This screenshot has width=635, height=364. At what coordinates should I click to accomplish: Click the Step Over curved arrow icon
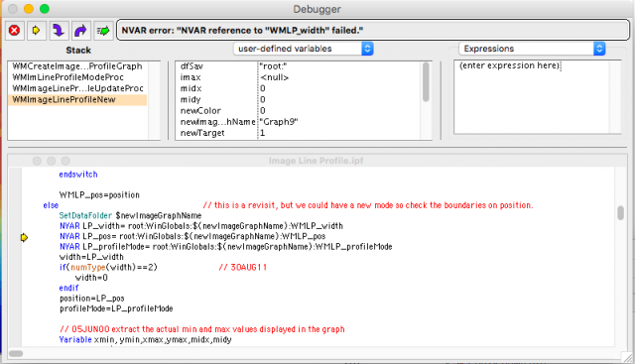point(80,31)
